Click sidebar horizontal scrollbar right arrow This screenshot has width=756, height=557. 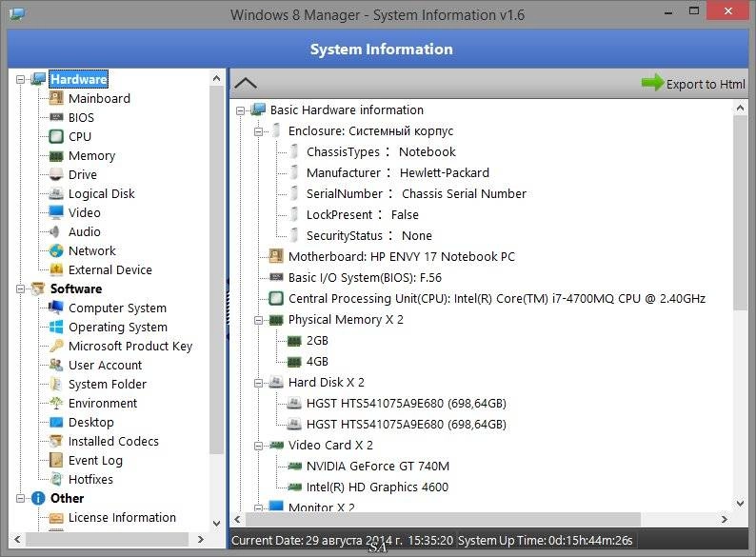(x=201, y=539)
